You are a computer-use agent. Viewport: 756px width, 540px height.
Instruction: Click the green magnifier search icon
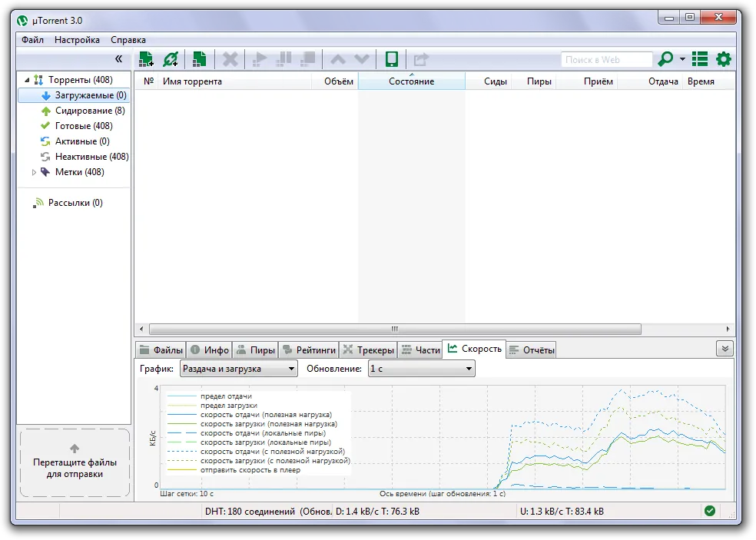665,59
